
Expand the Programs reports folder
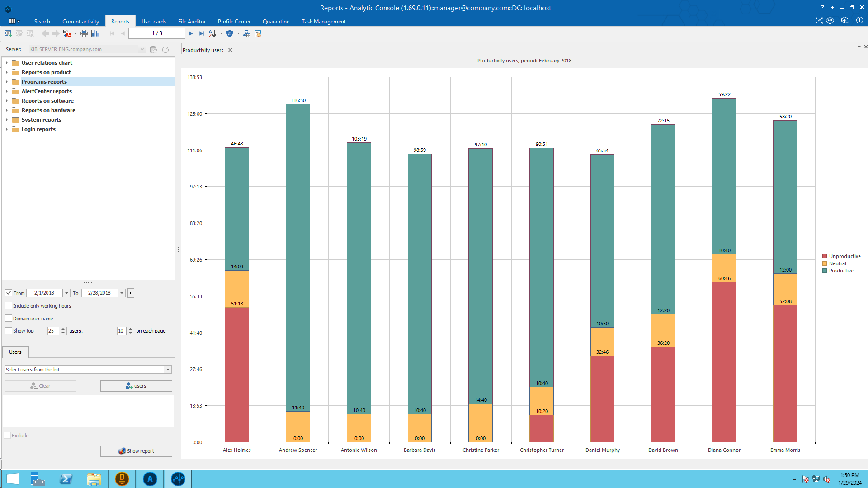pos(7,82)
